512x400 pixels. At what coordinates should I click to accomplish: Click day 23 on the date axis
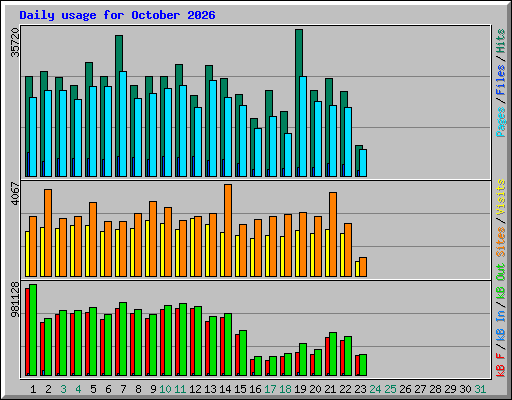[x=360, y=389]
